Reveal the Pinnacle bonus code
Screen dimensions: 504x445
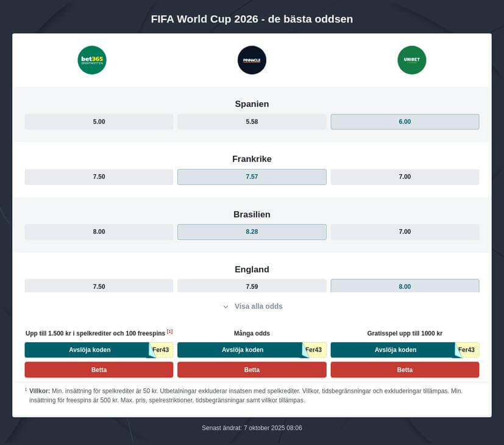(x=243, y=350)
